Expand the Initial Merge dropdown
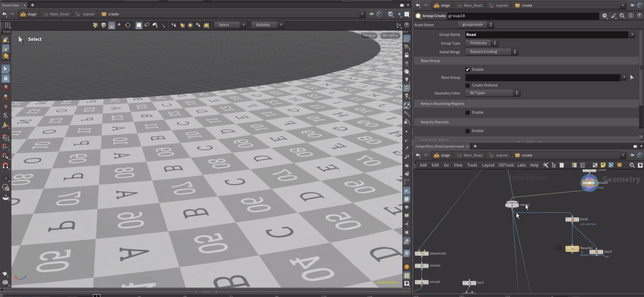The height and width of the screenshot is (297, 644). [491, 52]
